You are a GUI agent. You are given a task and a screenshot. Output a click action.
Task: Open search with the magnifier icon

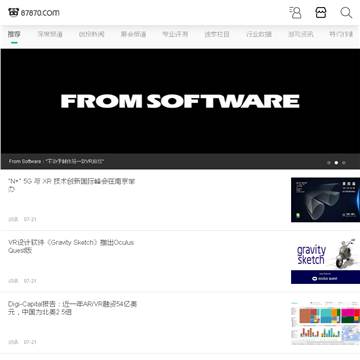346,13
